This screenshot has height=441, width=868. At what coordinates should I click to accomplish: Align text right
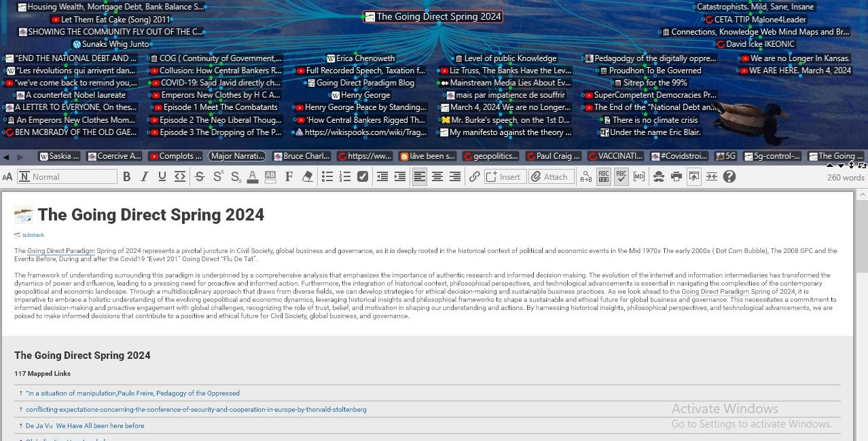[455, 176]
